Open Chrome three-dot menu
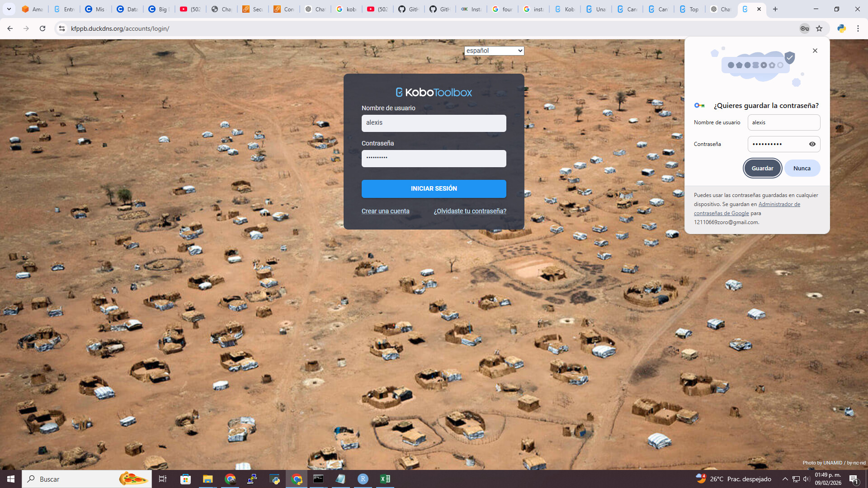Screen dimensions: 868x488 click(858, 28)
